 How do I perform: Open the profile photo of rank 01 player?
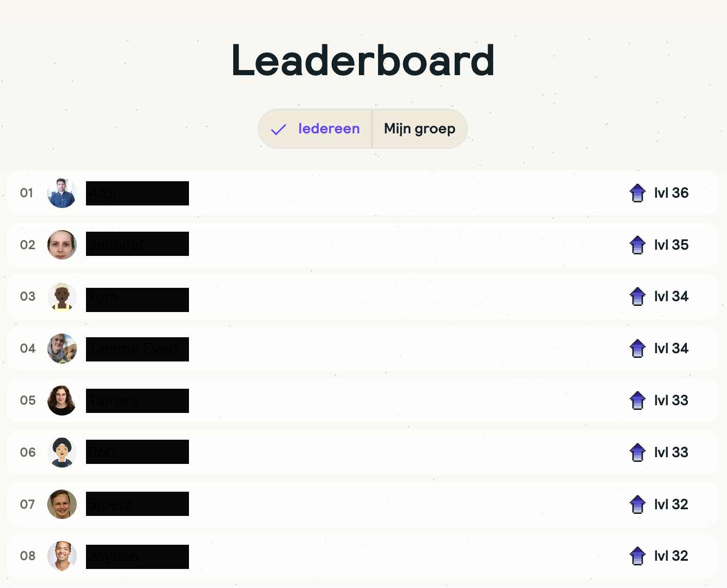click(62, 193)
